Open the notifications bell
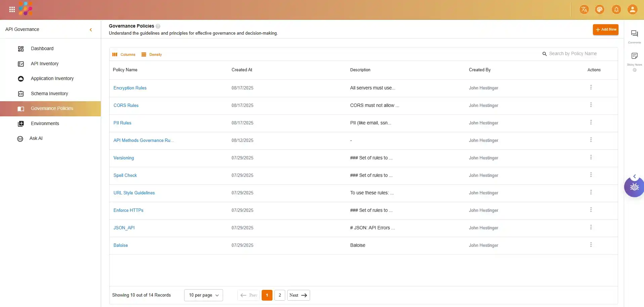The height and width of the screenshot is (307, 644). [x=616, y=9]
